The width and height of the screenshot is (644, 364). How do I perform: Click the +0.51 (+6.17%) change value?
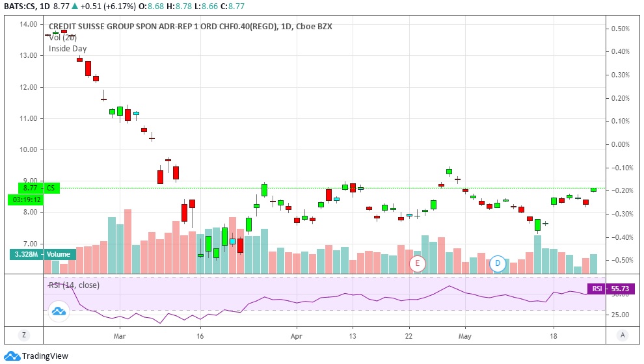pos(109,6)
